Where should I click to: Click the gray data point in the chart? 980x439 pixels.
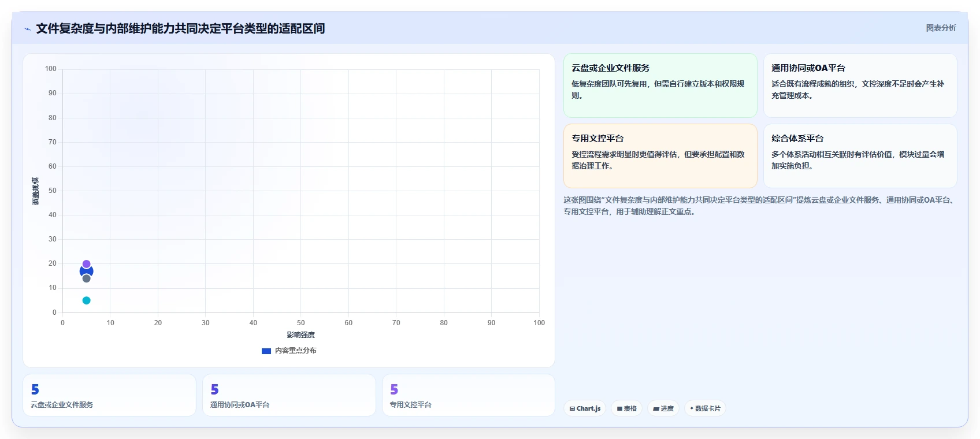[87, 278]
